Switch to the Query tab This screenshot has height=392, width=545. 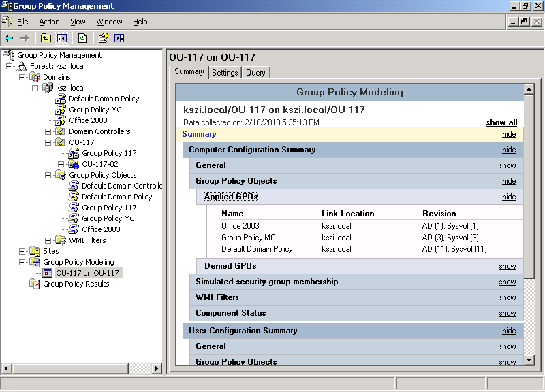click(x=255, y=73)
